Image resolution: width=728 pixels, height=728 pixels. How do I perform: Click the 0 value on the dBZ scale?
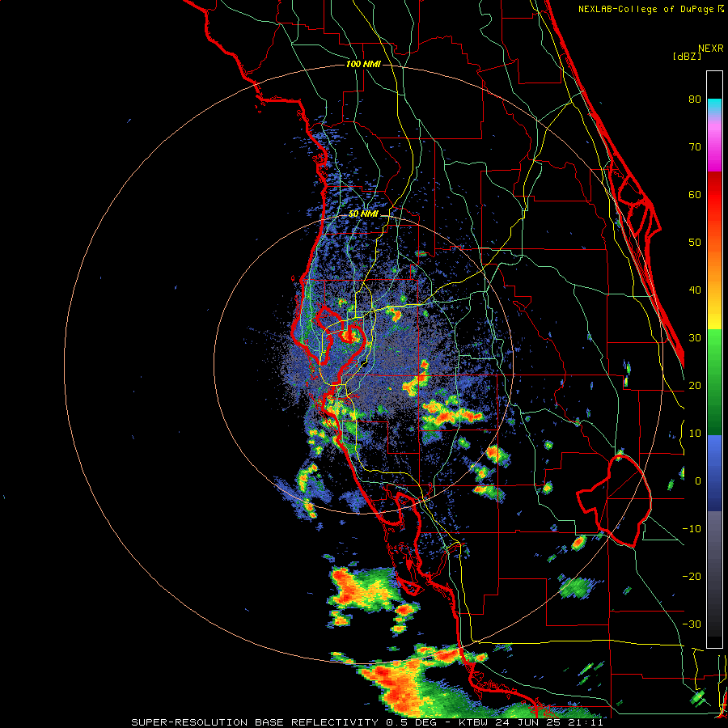[x=698, y=481]
